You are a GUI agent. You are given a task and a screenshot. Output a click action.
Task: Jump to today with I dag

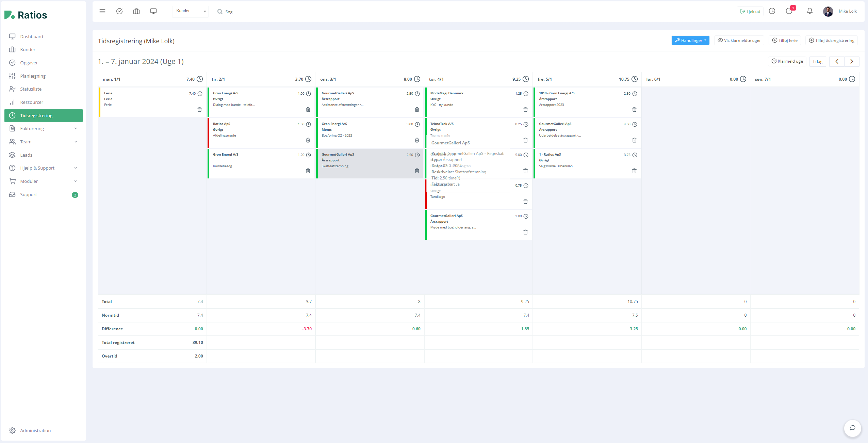[x=818, y=61]
